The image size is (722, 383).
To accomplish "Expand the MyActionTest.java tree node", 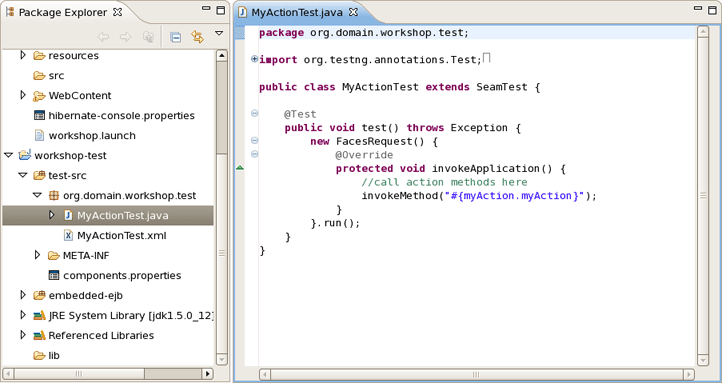I will (x=52, y=215).
